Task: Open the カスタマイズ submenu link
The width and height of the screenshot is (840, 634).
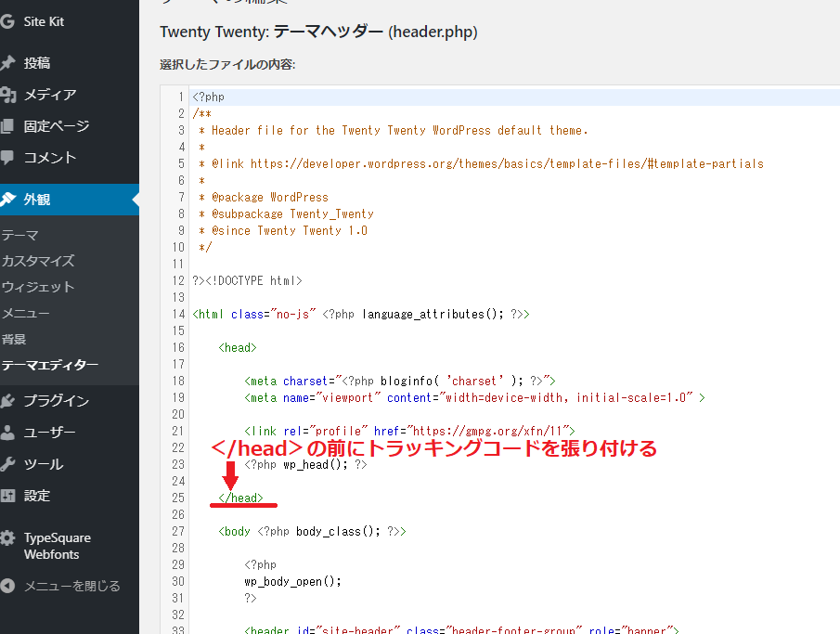Action: click(38, 262)
